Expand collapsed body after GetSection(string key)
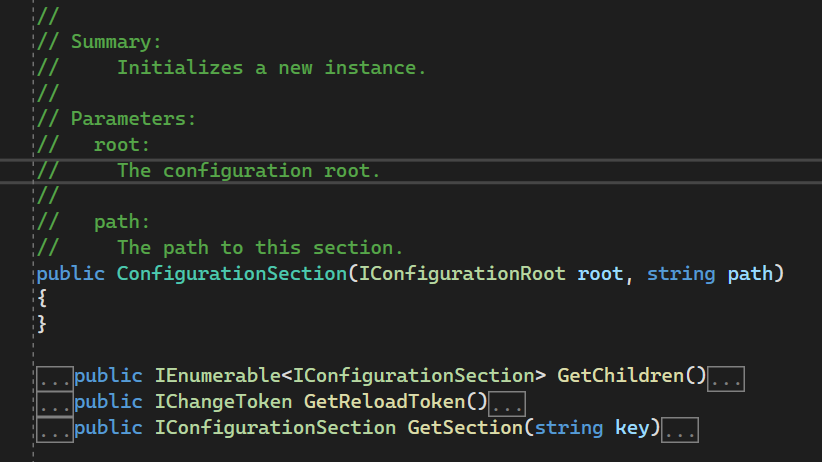822x462 pixels. 680,429
